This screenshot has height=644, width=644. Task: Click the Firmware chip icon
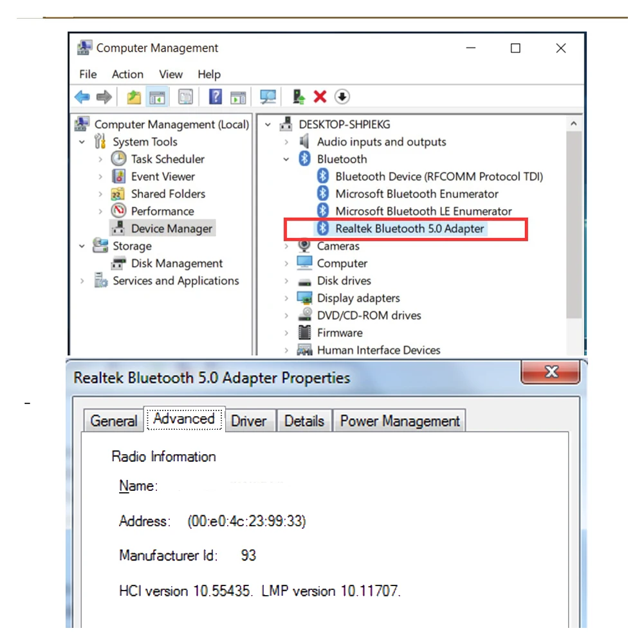tap(304, 332)
